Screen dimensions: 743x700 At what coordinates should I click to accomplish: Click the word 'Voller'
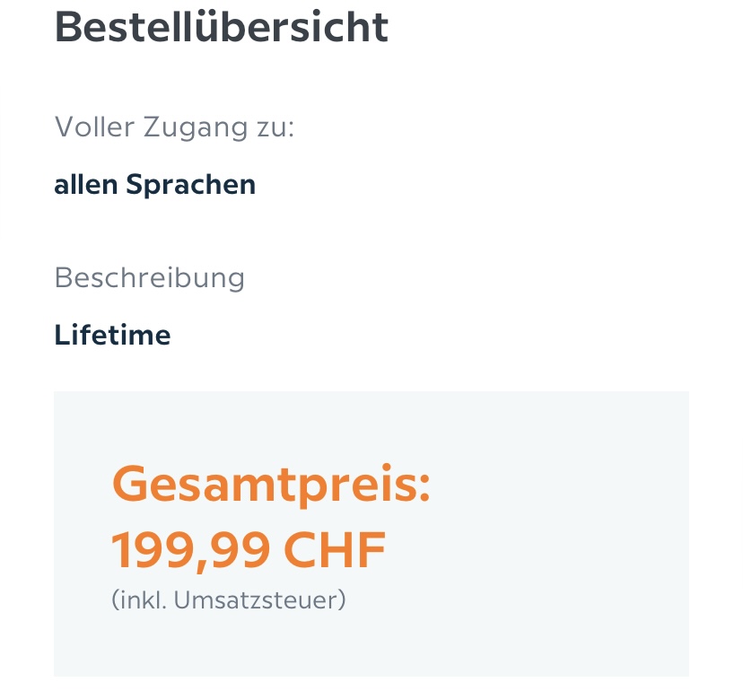tap(92, 127)
